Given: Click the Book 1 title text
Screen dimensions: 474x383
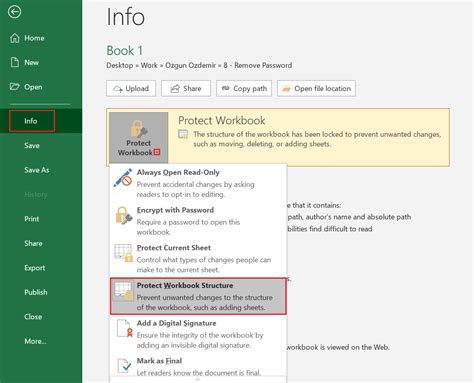Looking at the screenshot, I should coord(124,51).
